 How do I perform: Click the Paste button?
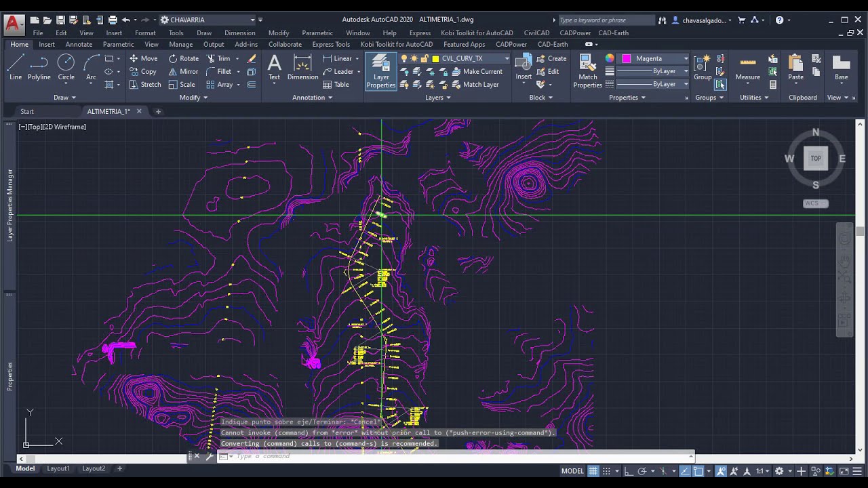point(795,68)
